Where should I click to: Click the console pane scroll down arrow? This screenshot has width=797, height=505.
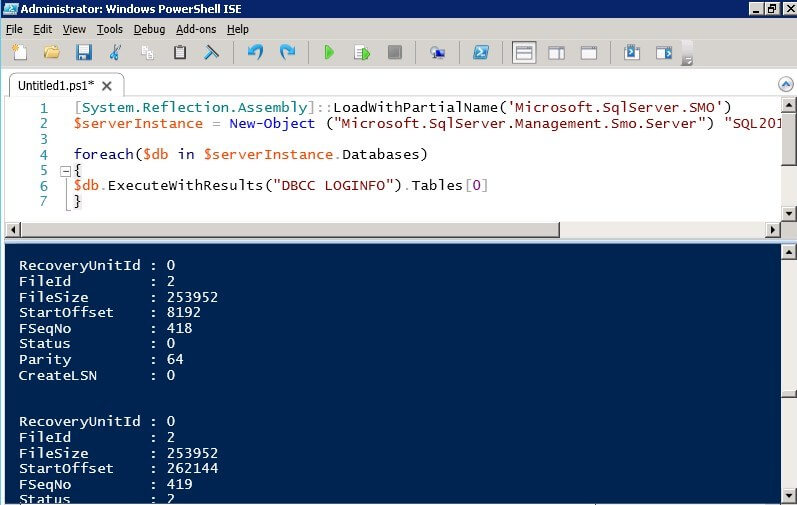pyautogui.click(x=788, y=494)
